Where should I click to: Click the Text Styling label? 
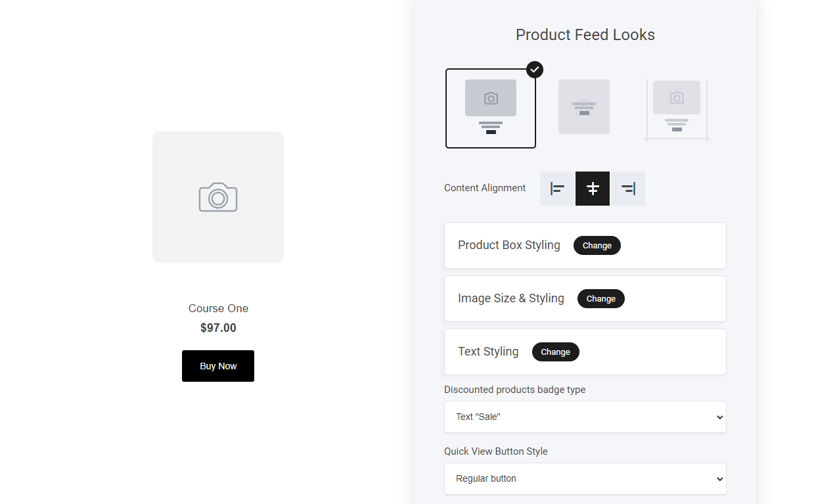pos(488,352)
